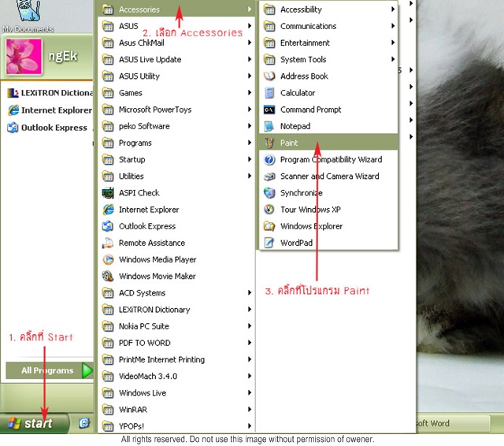Click the WinRAR folder icon
This screenshot has width=504, height=446.
click(108, 410)
